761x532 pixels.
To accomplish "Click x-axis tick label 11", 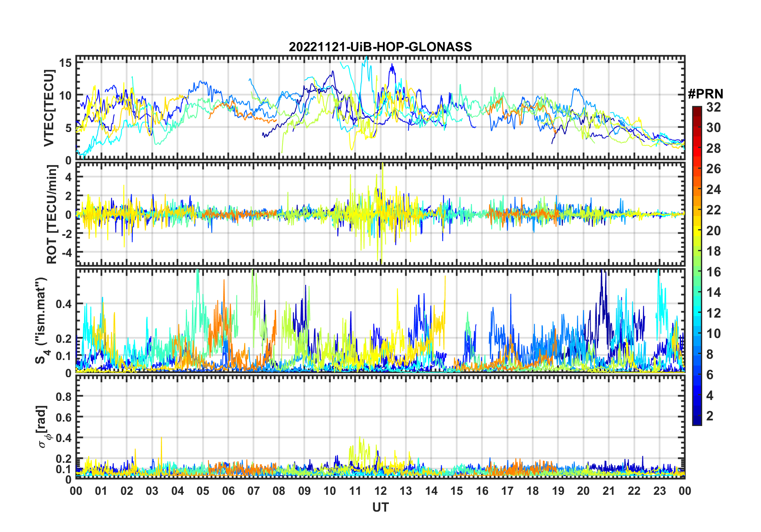I will pyautogui.click(x=355, y=491).
